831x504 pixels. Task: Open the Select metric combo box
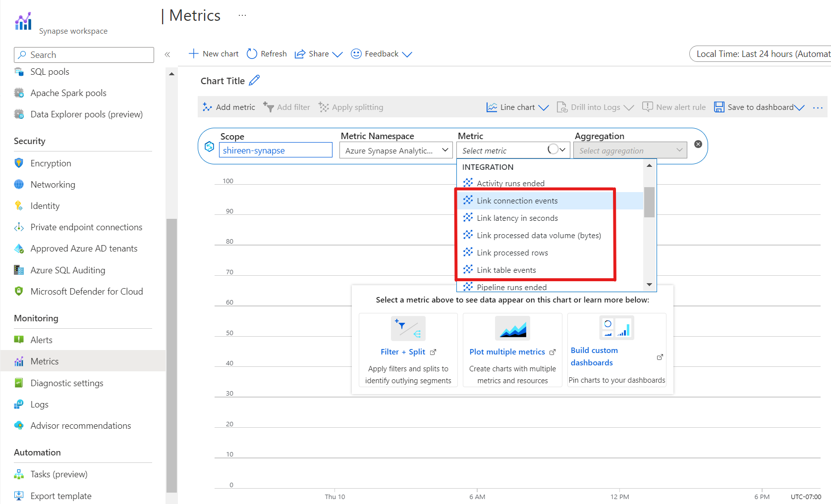pos(513,150)
